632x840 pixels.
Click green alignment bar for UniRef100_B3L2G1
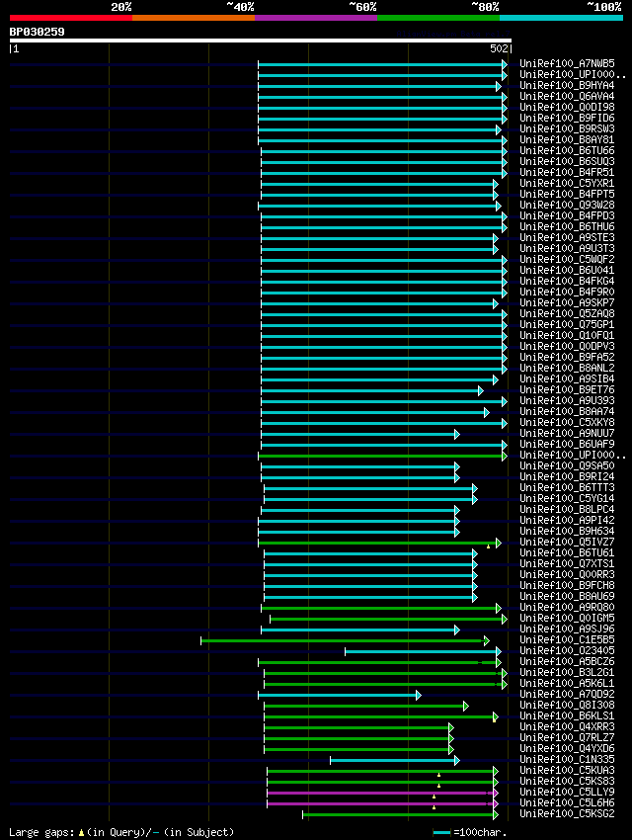(385, 673)
